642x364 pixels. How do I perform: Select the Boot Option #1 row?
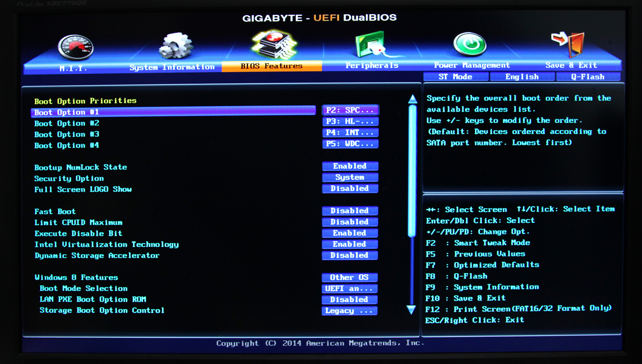(173, 112)
